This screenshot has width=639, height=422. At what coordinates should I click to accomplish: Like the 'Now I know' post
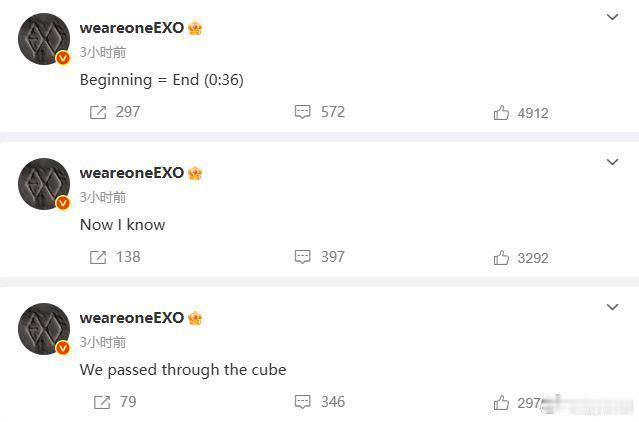(x=501, y=258)
